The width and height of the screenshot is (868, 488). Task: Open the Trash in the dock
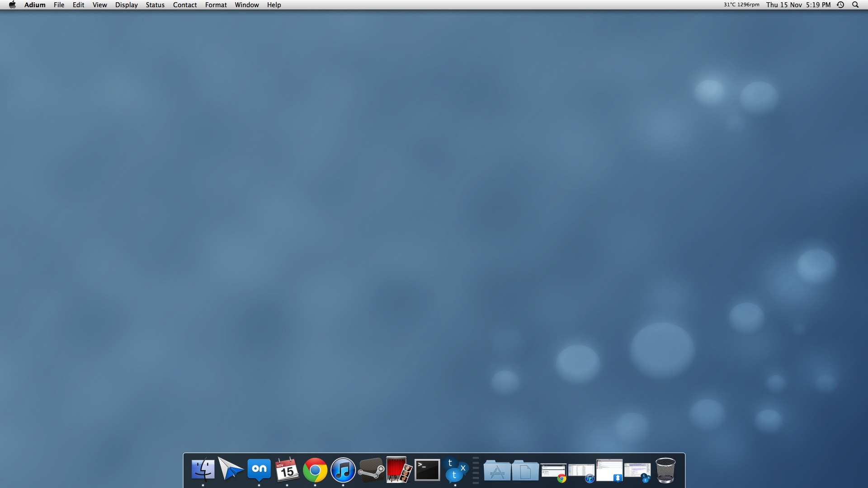pyautogui.click(x=665, y=470)
